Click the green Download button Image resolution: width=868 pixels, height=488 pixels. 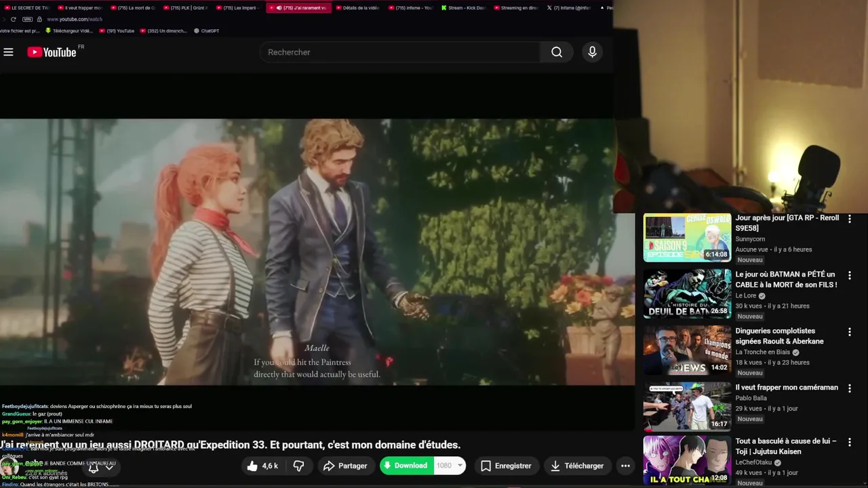(x=407, y=466)
